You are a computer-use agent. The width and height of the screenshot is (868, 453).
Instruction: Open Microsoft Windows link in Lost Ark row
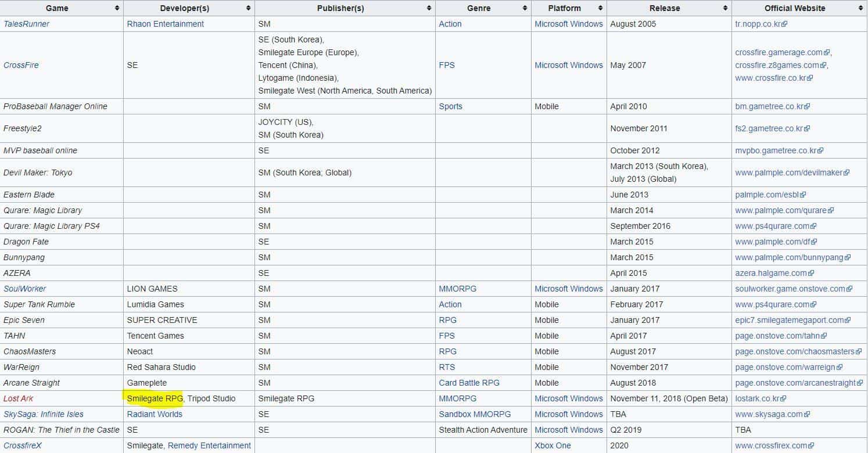pos(569,398)
